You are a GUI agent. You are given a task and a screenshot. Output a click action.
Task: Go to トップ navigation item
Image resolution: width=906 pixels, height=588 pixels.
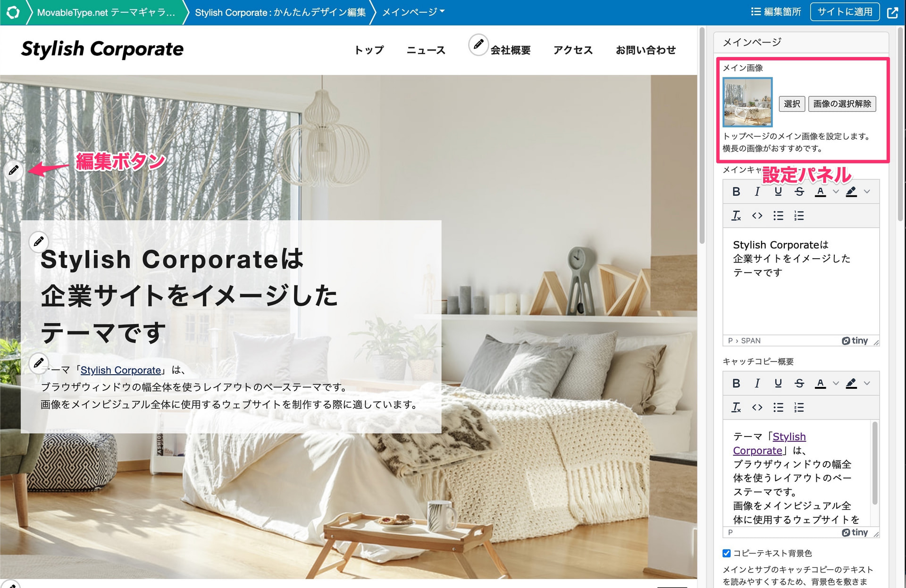[x=369, y=50]
